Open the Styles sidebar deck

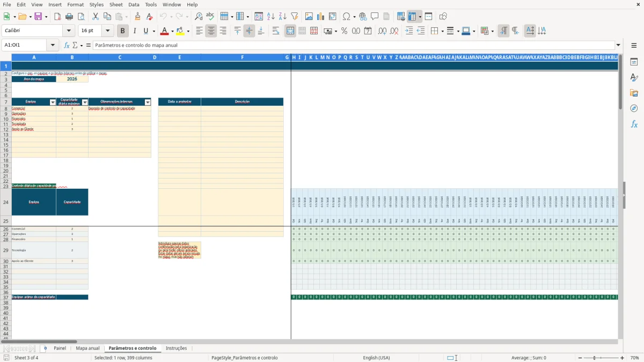coord(634,78)
